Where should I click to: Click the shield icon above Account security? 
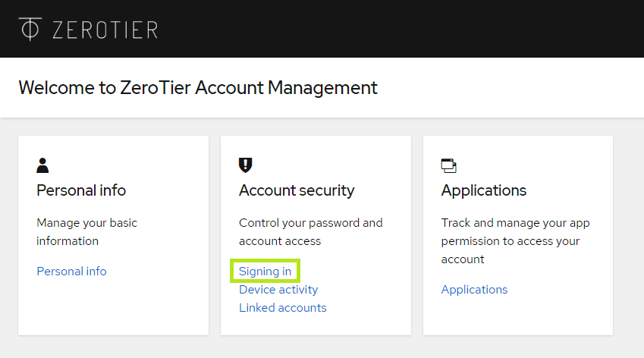click(x=245, y=165)
